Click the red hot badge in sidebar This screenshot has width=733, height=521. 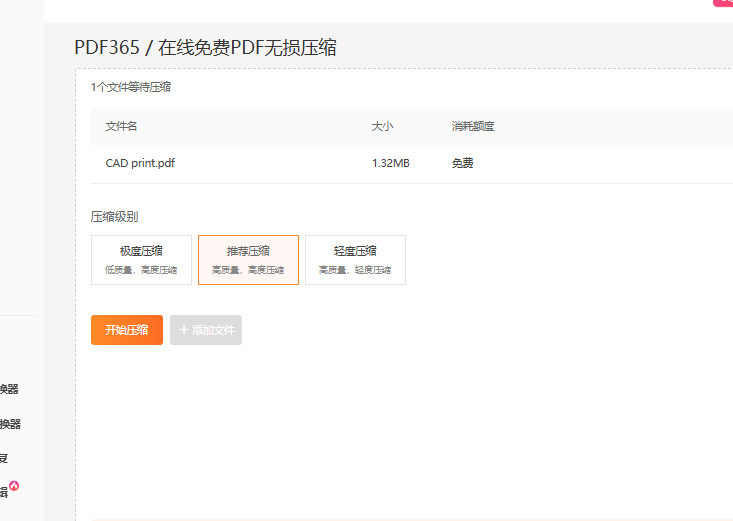14,486
